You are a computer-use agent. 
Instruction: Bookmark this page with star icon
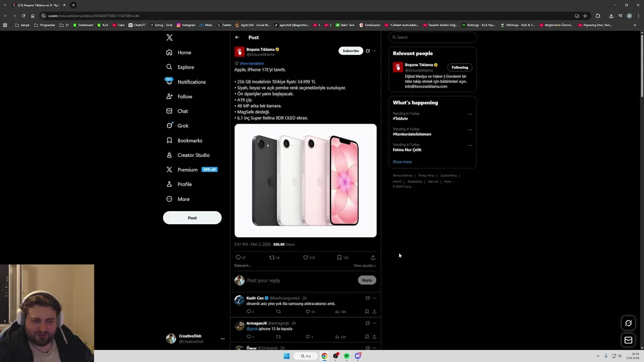click(x=585, y=16)
